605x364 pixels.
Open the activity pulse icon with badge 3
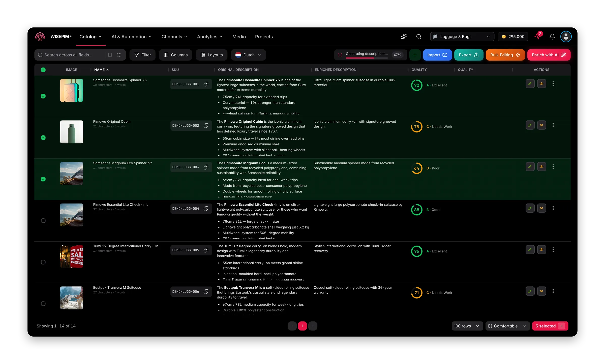coord(538,36)
